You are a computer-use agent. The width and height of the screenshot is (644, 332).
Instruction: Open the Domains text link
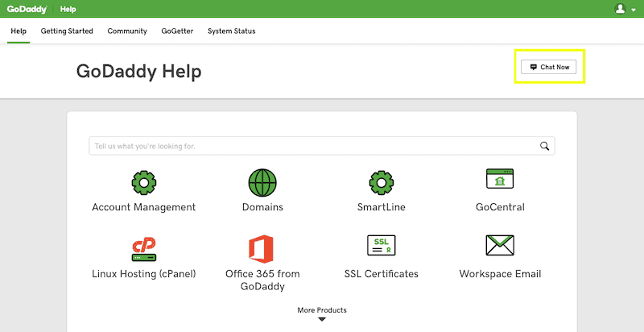coord(262,207)
